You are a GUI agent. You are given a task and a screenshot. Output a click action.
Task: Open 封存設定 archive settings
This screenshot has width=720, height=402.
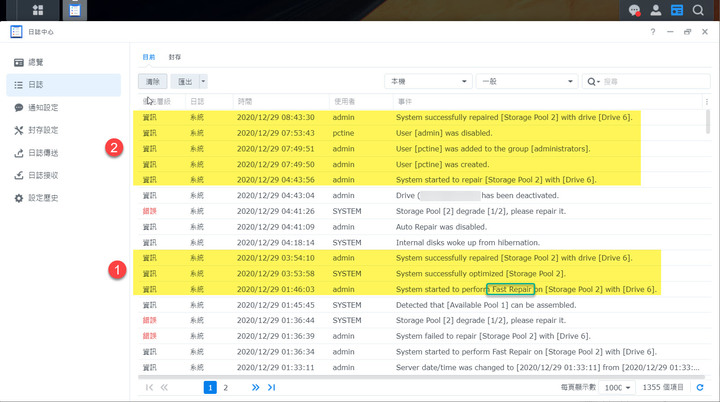point(64,130)
